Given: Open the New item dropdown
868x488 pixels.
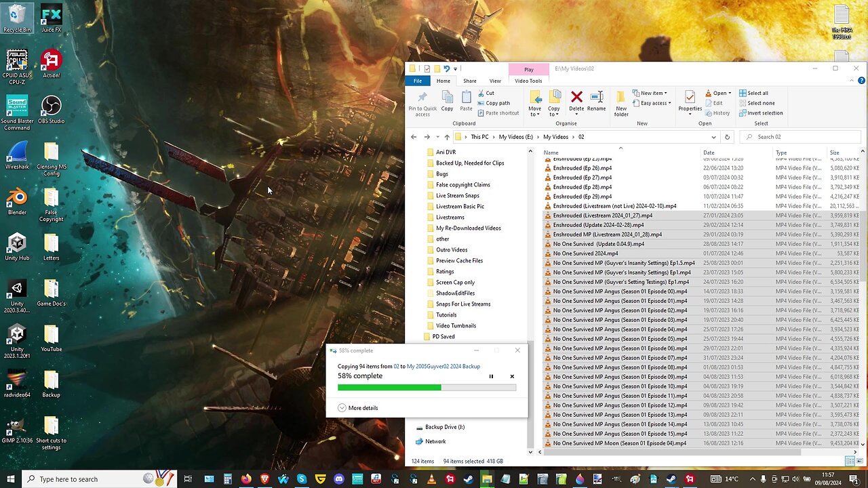Looking at the screenshot, I should [650, 93].
